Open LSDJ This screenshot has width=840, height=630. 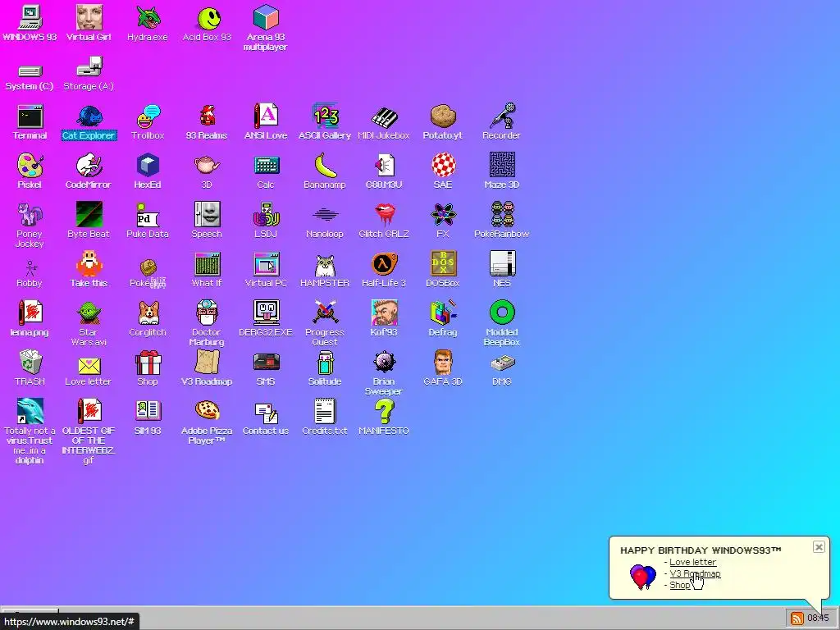pos(266,216)
